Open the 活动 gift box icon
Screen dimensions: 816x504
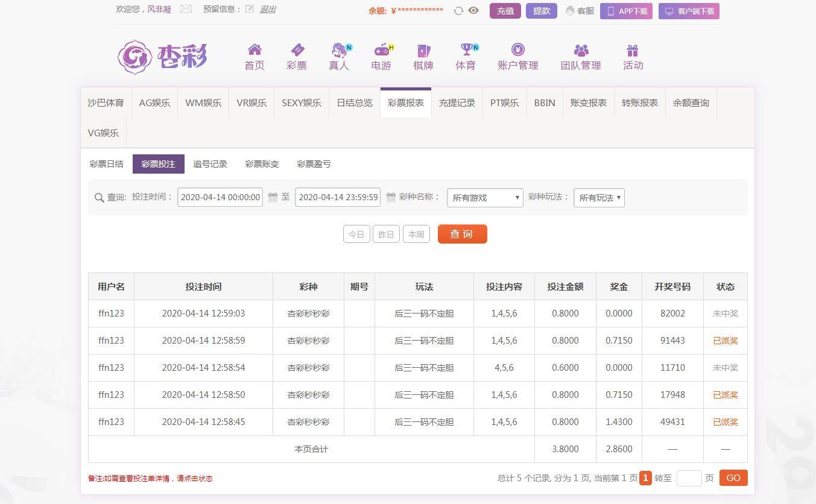(632, 50)
